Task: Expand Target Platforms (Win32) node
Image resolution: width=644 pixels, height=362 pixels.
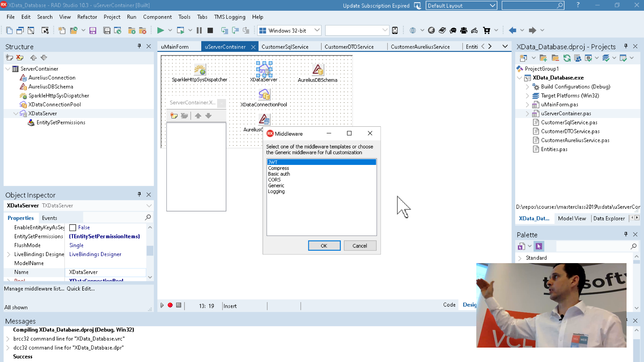Action: pyautogui.click(x=527, y=96)
